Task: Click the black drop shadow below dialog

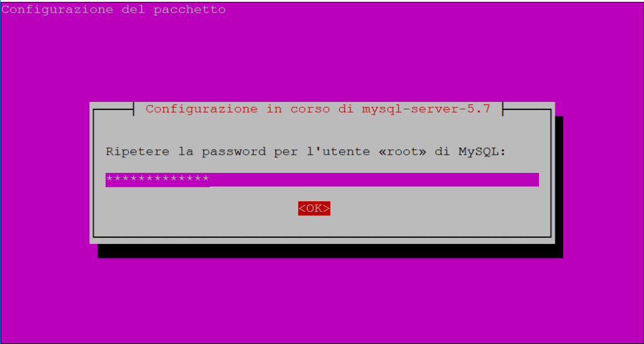Action: pos(330,251)
